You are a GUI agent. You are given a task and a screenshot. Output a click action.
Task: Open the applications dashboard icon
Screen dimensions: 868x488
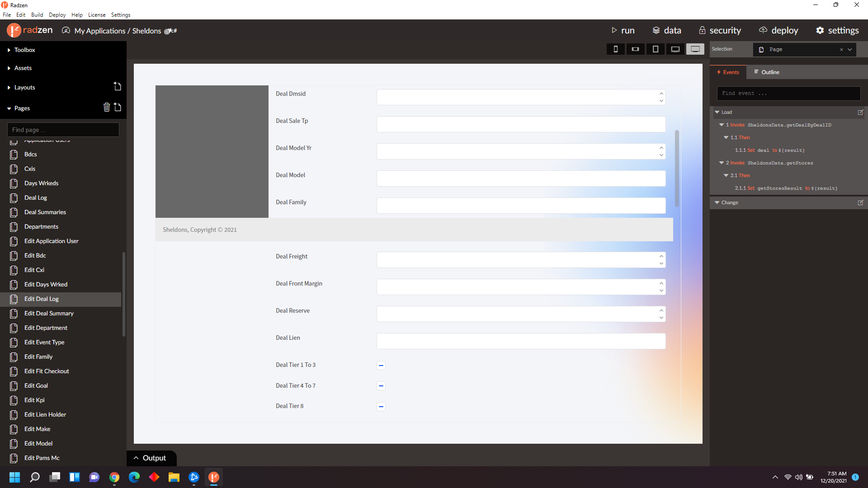[x=66, y=30]
